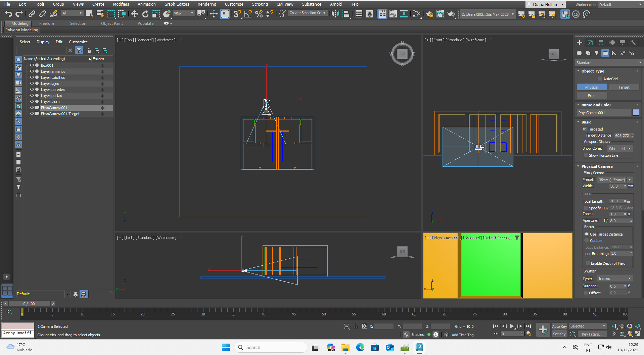
Task: Open the Rendering menu
Action: coord(206,4)
